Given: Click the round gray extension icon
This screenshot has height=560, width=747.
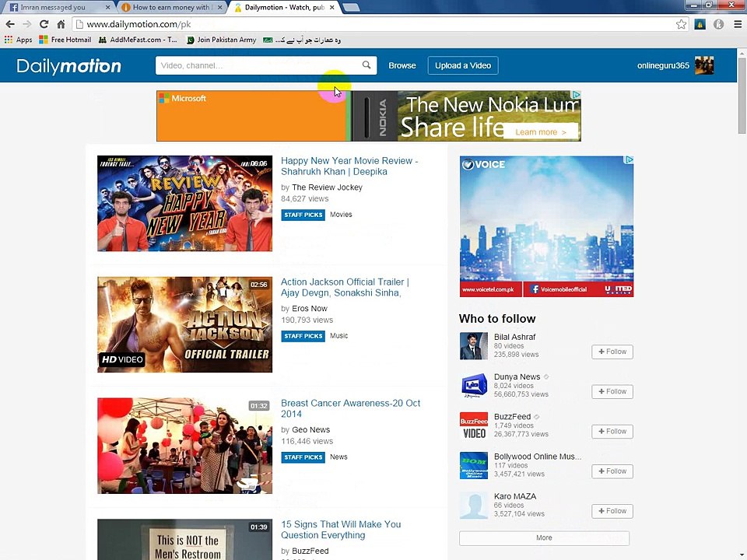Looking at the screenshot, I should 718,24.
